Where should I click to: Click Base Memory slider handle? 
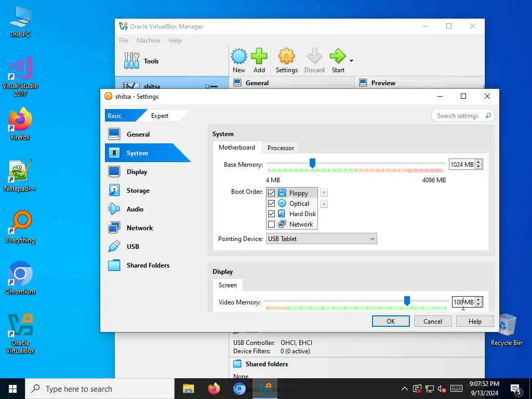[312, 163]
